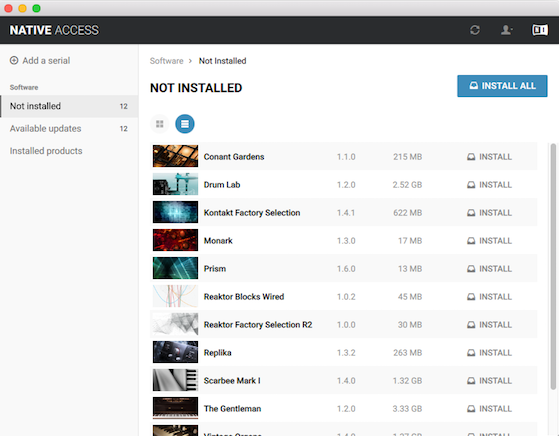Click The Gentleman thumbnail
Screen dimensions: 559x436
(x=175, y=408)
